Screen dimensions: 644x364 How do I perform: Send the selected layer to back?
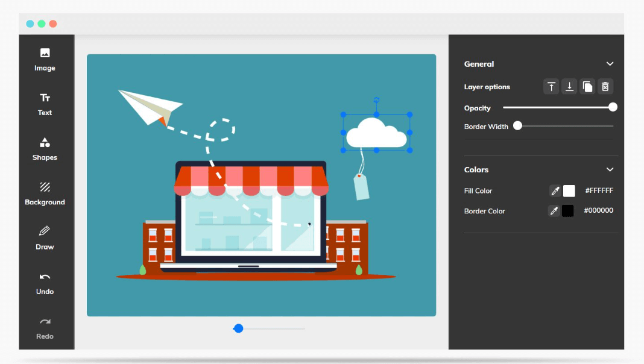pos(569,86)
